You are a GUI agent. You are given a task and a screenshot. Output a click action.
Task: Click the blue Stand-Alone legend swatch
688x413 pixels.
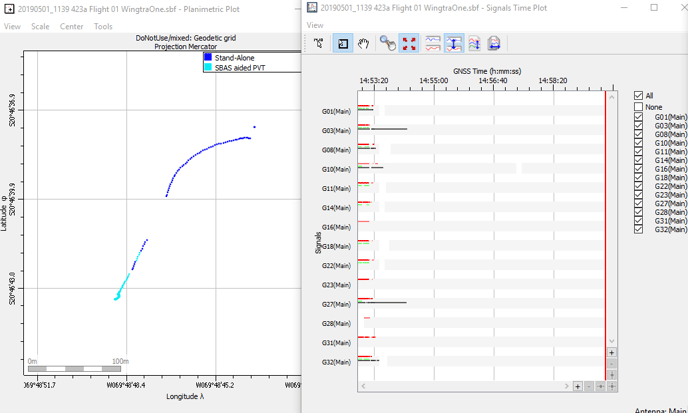coord(208,58)
